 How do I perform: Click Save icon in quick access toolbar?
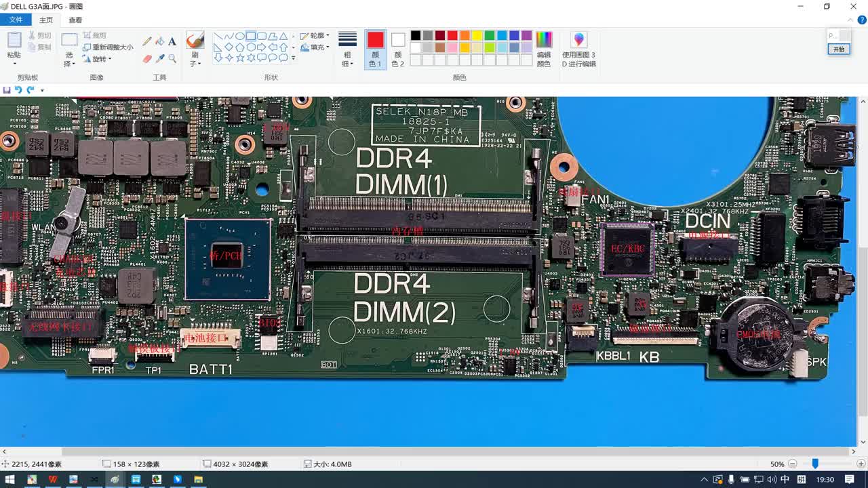tap(7, 89)
